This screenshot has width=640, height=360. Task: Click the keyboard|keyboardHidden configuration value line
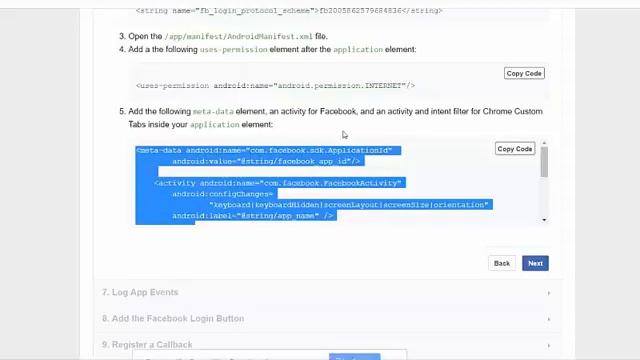pos(349,205)
